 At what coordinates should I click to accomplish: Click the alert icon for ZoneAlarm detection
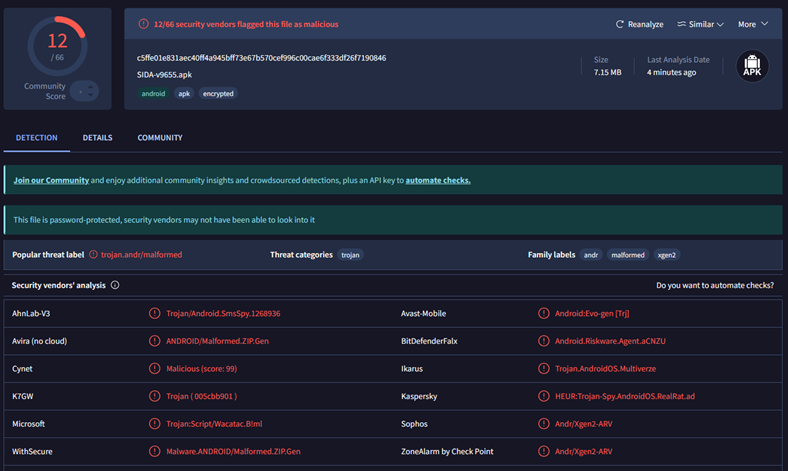point(543,451)
